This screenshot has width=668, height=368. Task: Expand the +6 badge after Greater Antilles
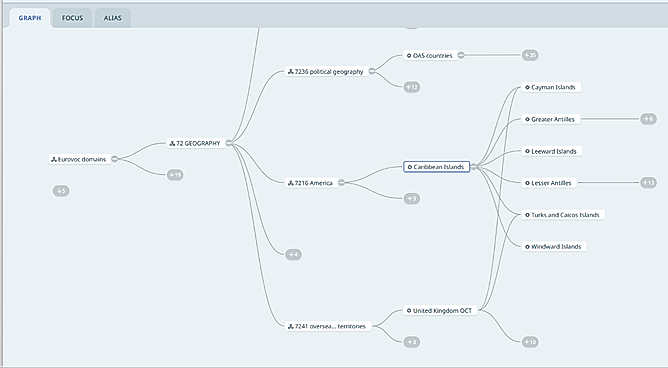click(648, 119)
